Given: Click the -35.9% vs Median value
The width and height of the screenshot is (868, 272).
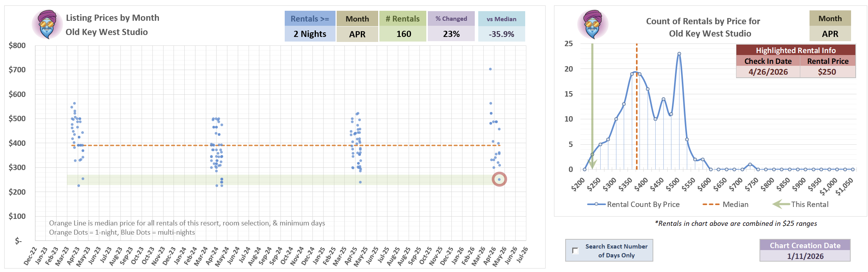Looking at the screenshot, I should tap(501, 34).
